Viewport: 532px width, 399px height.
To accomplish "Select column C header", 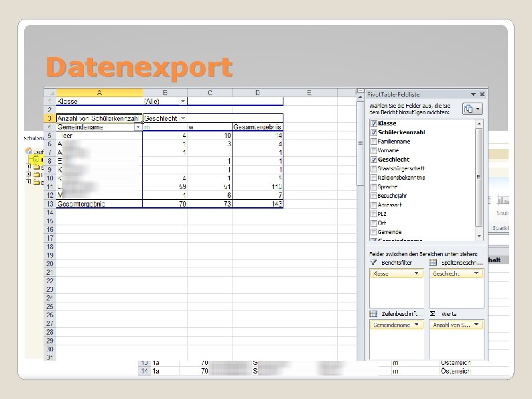I will pos(210,93).
